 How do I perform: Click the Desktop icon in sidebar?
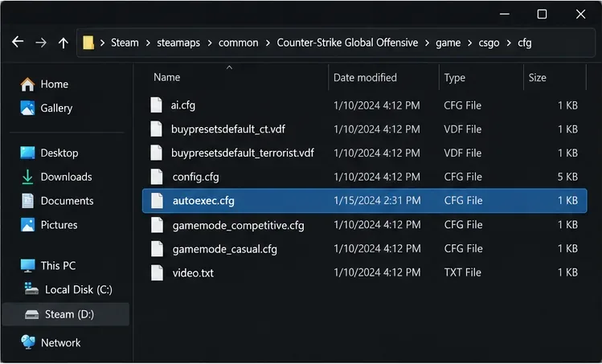[27, 153]
